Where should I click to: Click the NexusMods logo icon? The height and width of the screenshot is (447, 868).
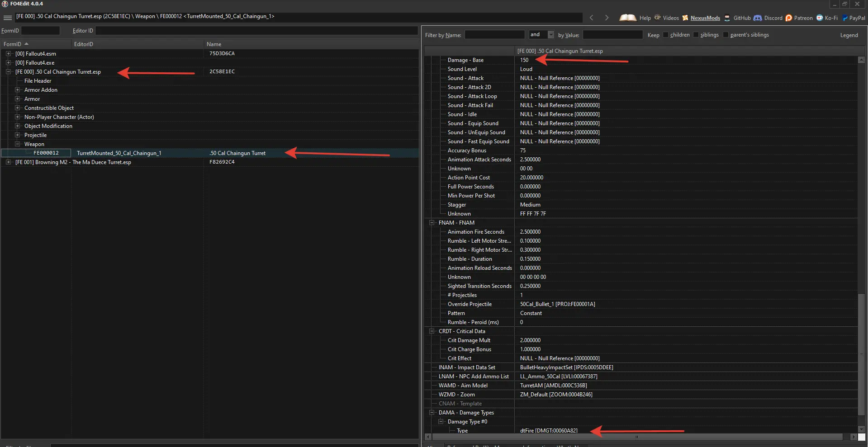(685, 18)
